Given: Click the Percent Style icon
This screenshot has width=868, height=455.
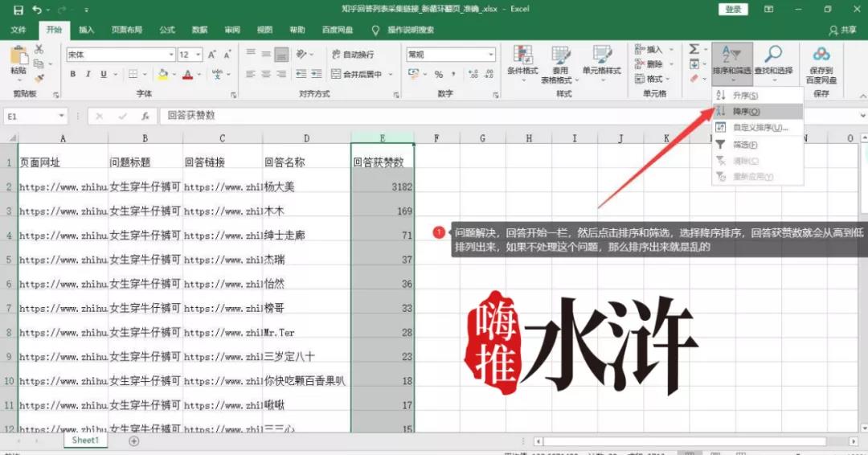Looking at the screenshot, I should coord(439,74).
